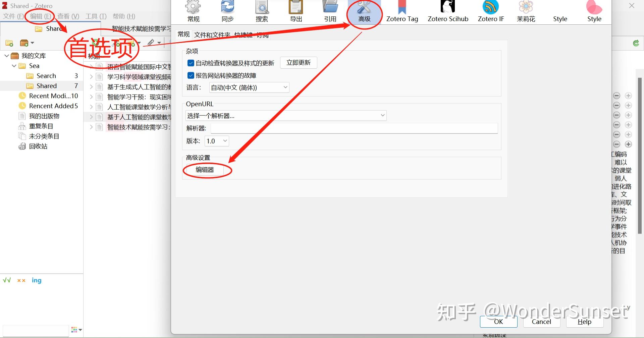Open the new library dropdown arrow
644x338 pixels.
[x=32, y=43]
